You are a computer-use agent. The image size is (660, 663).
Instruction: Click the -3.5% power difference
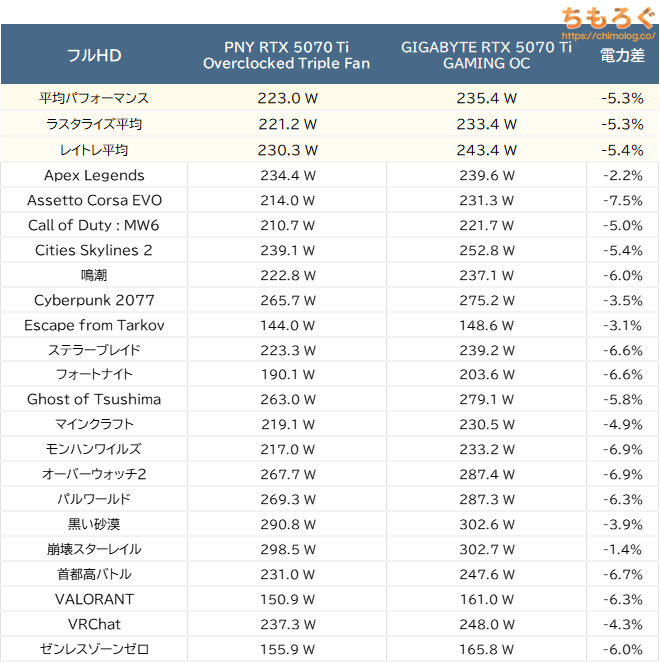tap(622, 300)
